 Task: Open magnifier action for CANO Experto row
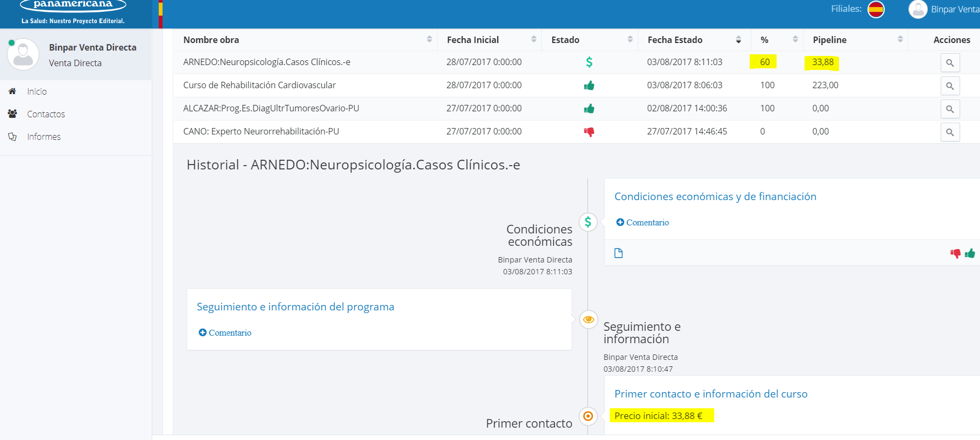[x=950, y=132]
